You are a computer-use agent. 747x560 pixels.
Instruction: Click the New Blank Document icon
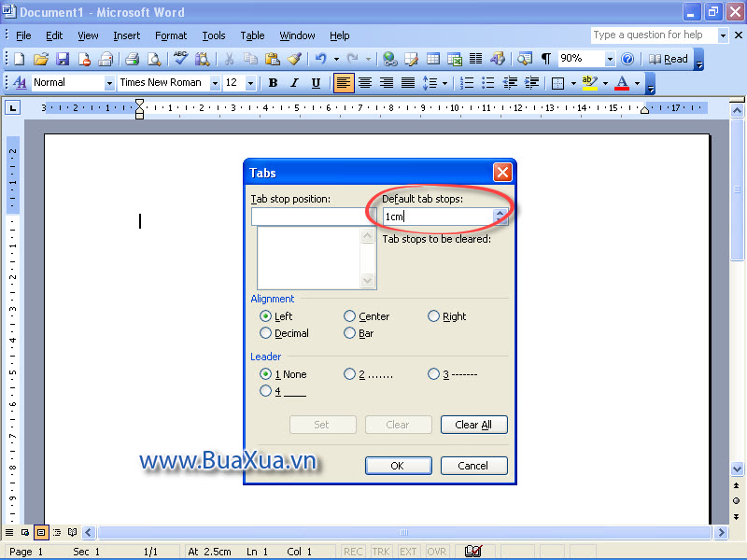tap(19, 59)
